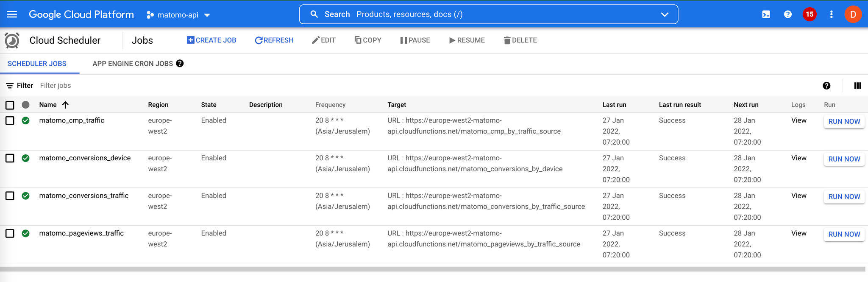
Task: Click the search bar magnifier icon
Action: coord(314,14)
